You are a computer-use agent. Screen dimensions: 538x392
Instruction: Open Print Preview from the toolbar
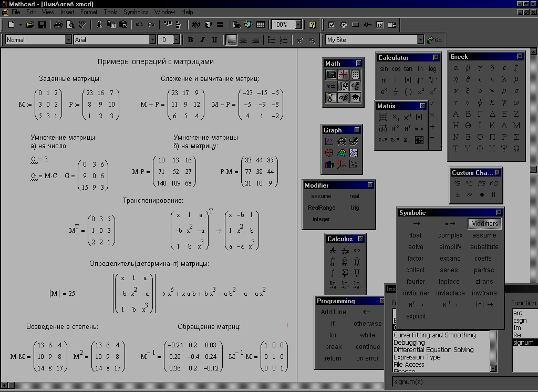point(70,25)
